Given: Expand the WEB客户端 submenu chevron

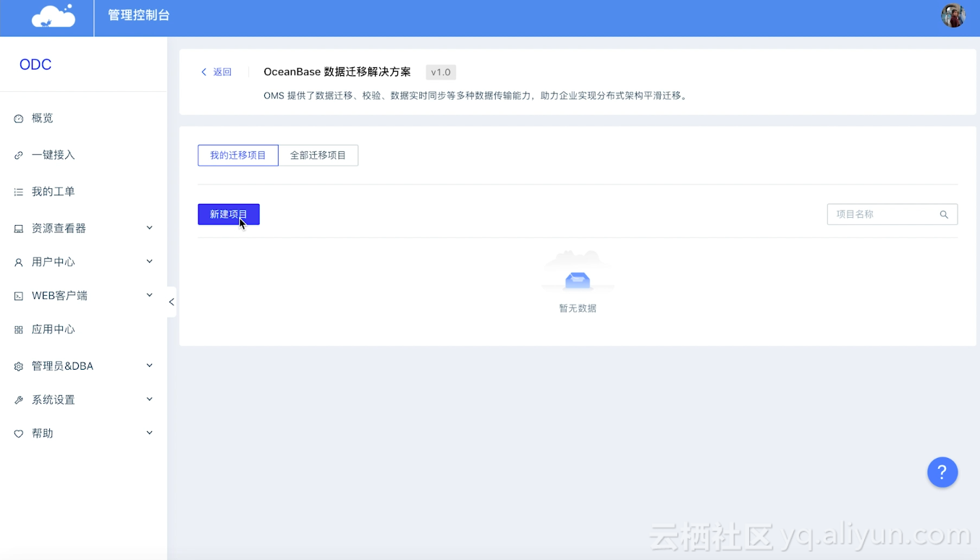Looking at the screenshot, I should click(150, 295).
